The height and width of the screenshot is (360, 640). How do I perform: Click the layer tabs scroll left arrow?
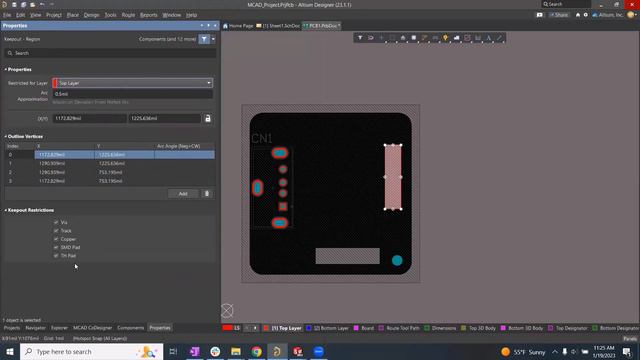(247, 328)
